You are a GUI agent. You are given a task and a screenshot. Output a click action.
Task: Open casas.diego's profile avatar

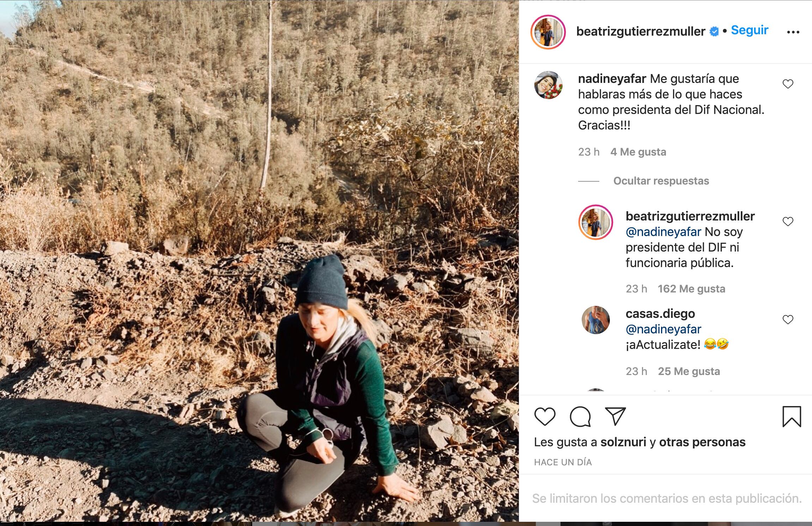595,320
